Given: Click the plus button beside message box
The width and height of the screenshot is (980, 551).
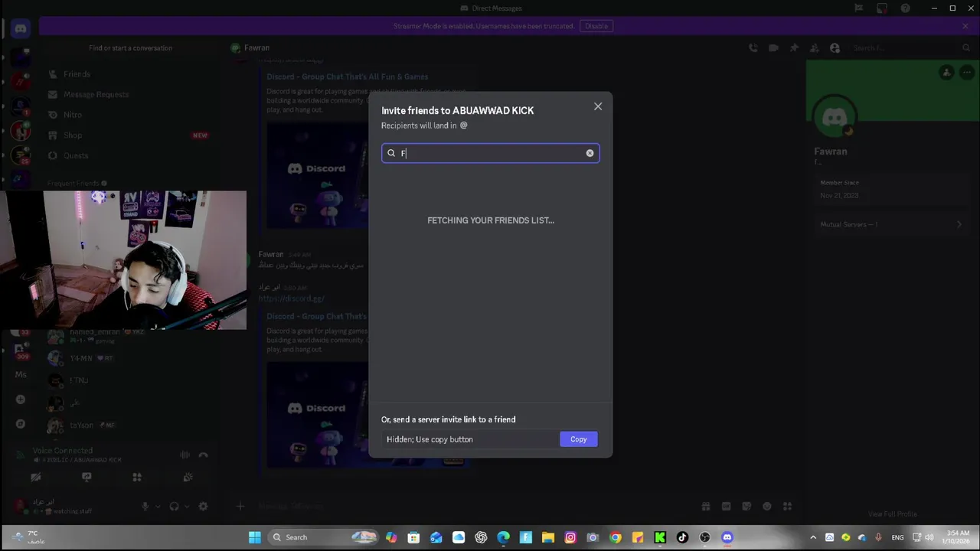Looking at the screenshot, I should 240,506.
